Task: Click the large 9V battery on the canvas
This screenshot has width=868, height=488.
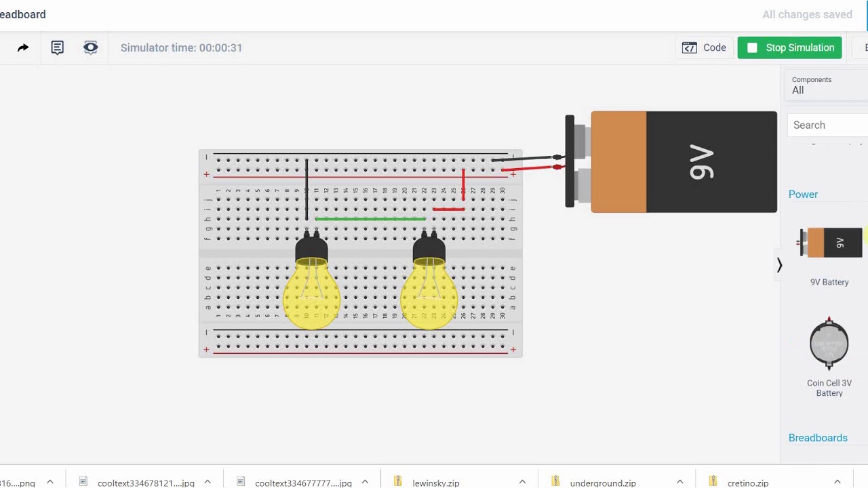Action: (671, 162)
